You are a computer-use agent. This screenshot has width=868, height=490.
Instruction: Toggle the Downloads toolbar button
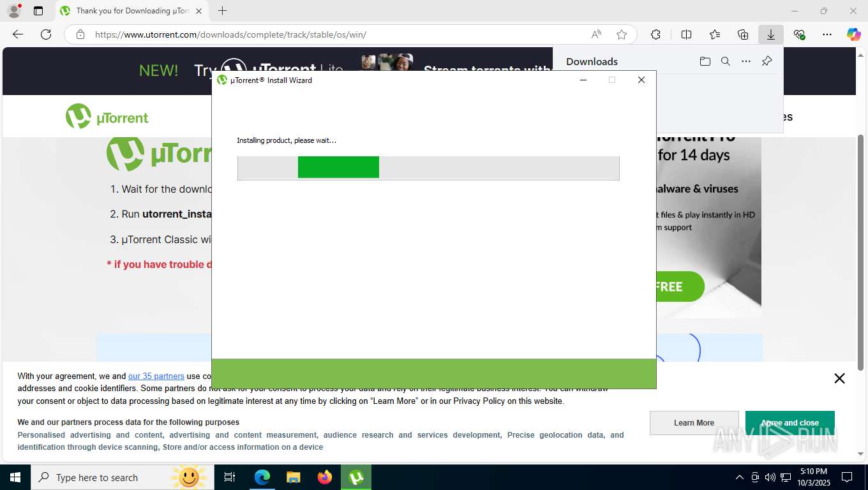pos(771,34)
